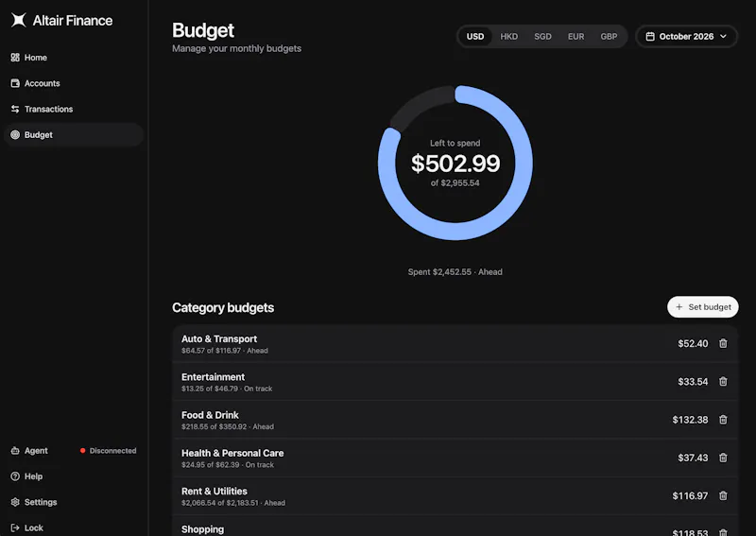This screenshot has width=756, height=536.
Task: Click '$64.57 of $116.97 · Ahead' text
Action: point(225,351)
